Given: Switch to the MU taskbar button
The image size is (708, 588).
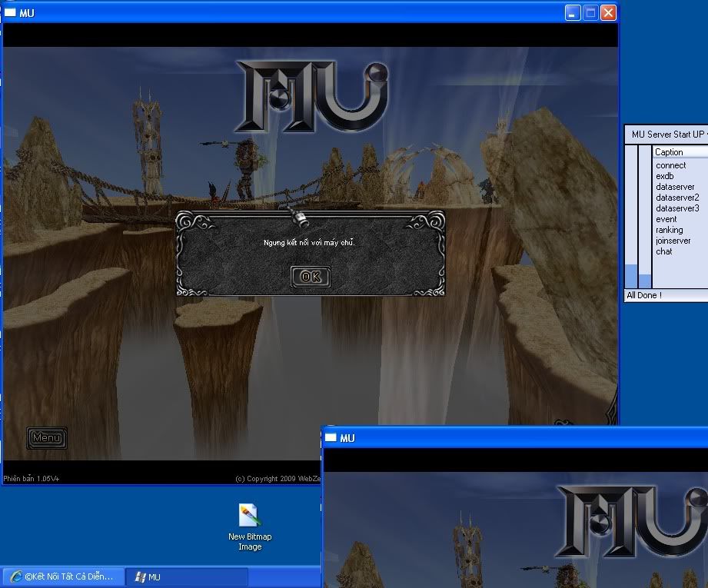Looking at the screenshot, I should coord(186,577).
